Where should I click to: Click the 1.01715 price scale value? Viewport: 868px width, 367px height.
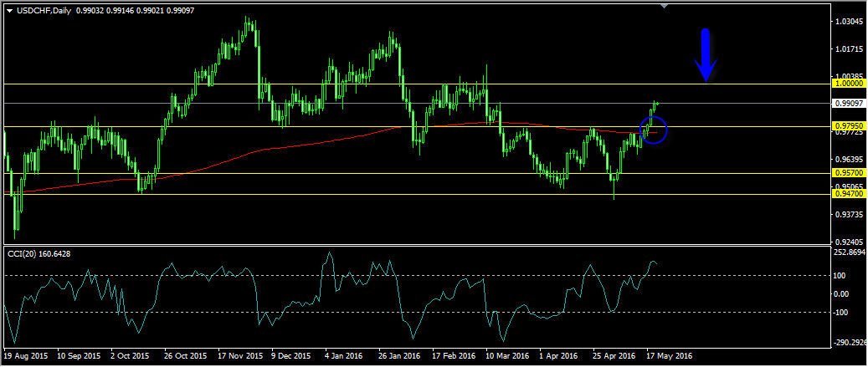pyautogui.click(x=850, y=50)
